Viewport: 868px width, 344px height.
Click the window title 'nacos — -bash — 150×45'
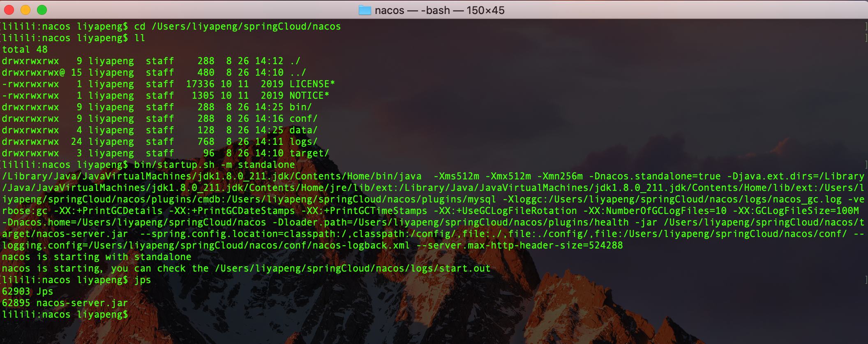[x=439, y=10]
